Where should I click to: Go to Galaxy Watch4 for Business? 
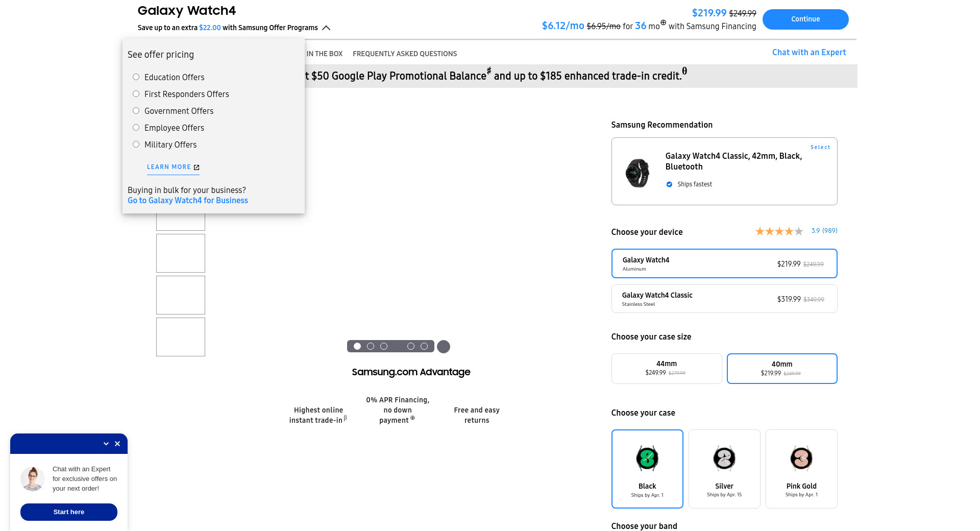pos(187,201)
